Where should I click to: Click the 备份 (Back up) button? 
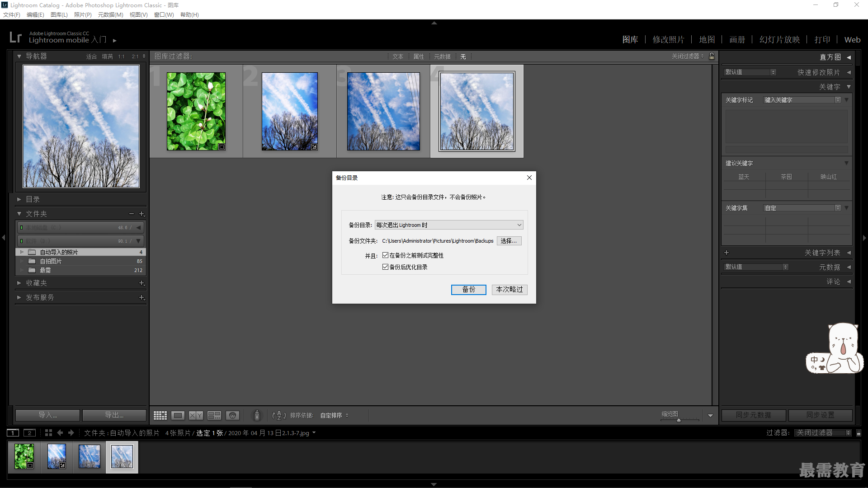click(x=469, y=290)
